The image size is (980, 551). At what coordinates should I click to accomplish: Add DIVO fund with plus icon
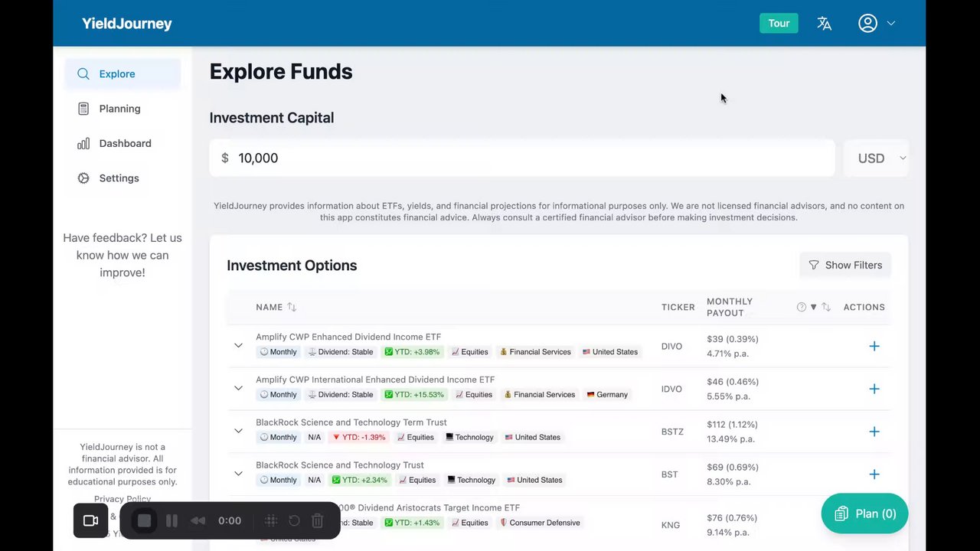[874, 346]
